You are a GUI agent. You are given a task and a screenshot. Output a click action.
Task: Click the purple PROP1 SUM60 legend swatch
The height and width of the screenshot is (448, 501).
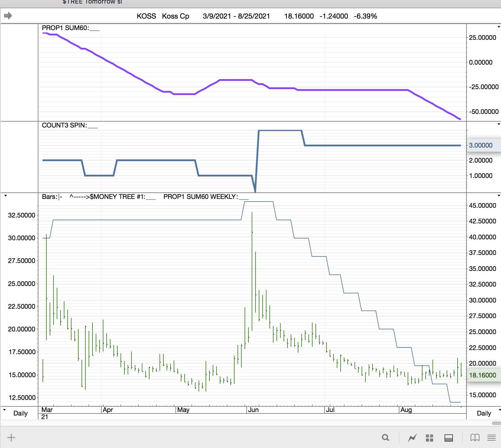(x=95, y=30)
